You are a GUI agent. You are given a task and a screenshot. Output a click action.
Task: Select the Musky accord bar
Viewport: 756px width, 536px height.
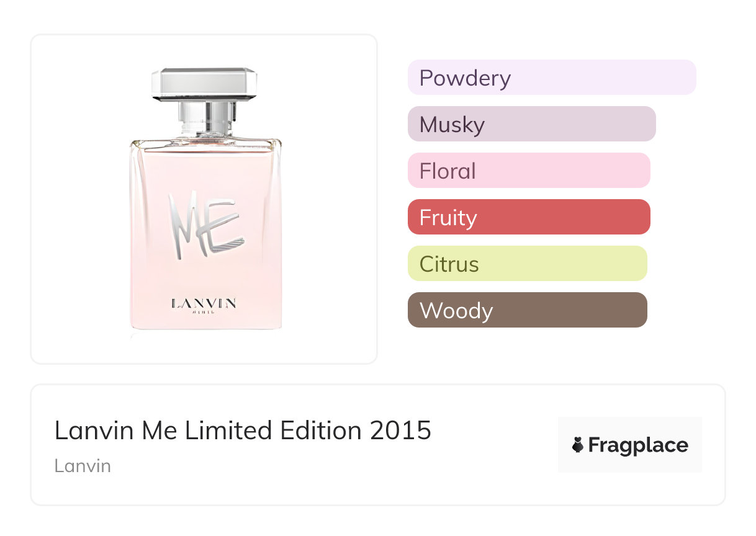point(531,124)
